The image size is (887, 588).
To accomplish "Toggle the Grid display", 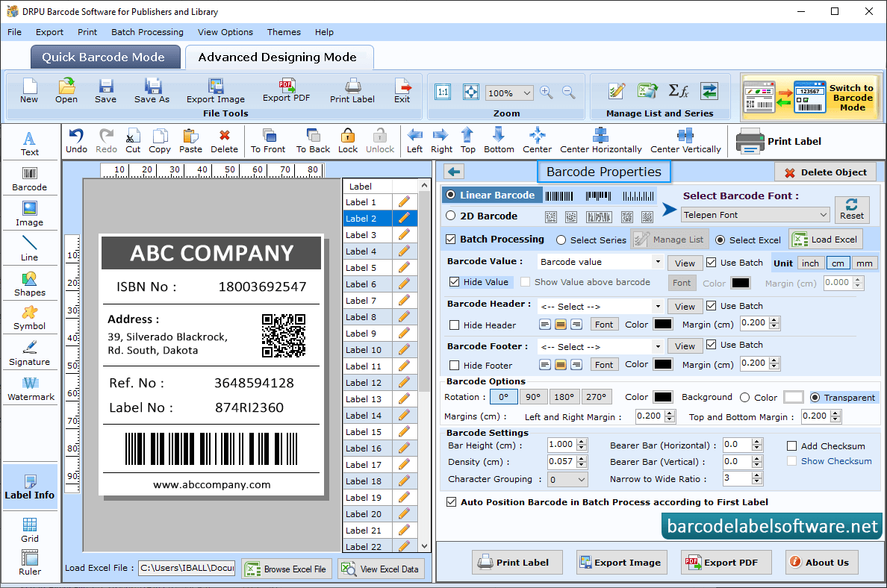I will pyautogui.click(x=29, y=530).
